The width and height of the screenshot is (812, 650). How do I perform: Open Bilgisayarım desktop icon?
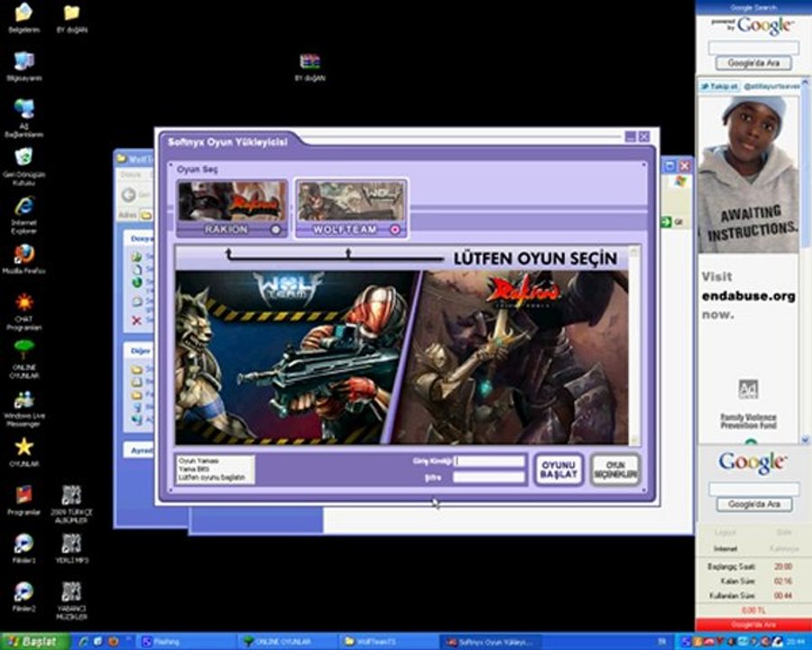pos(23,66)
